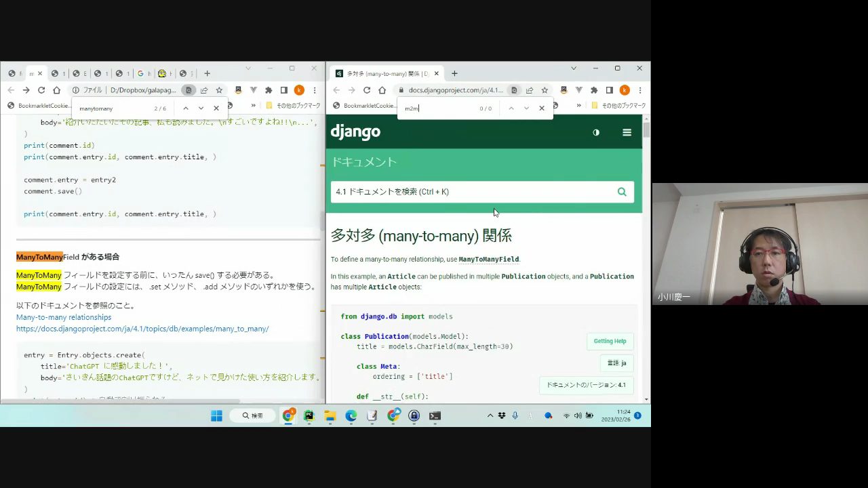Reload the Django documentation page
The height and width of the screenshot is (488, 868).
pos(367,90)
